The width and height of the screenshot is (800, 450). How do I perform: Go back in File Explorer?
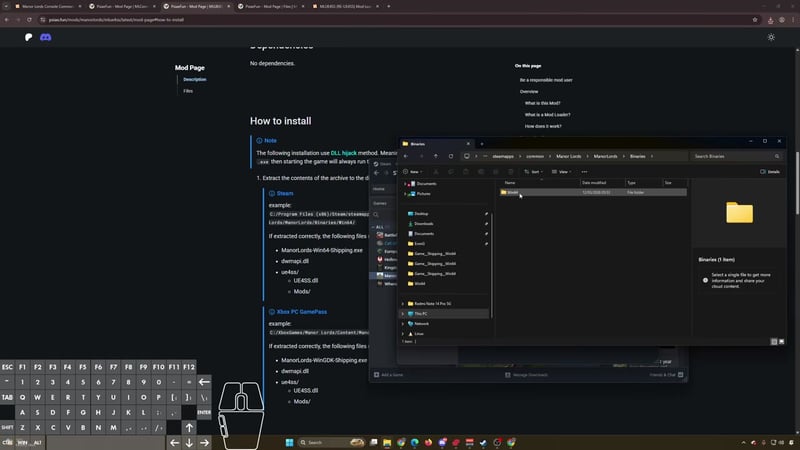click(406, 156)
